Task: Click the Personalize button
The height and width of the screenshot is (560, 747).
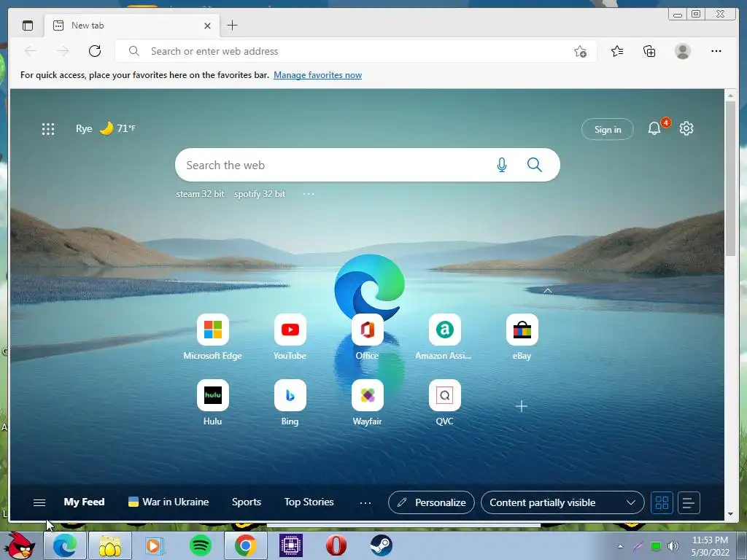Action: pos(431,503)
